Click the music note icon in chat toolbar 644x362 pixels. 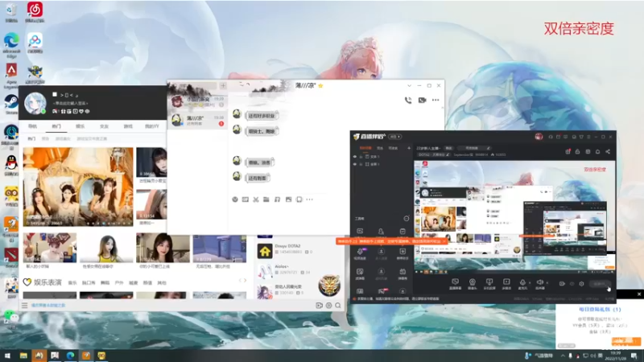pos(277,200)
